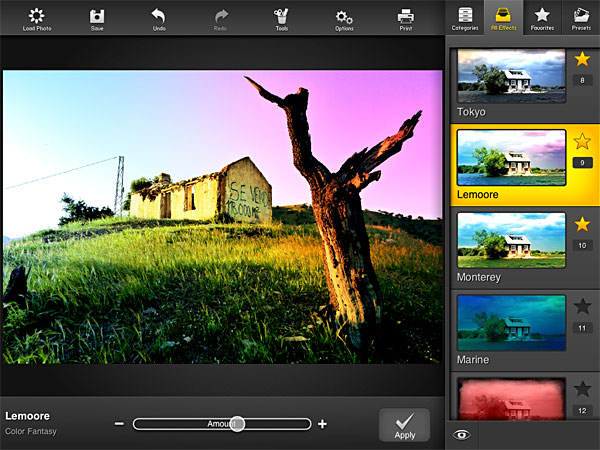600x450 pixels.
Task: Mark Marine effect as favorite
Action: pyautogui.click(x=582, y=306)
